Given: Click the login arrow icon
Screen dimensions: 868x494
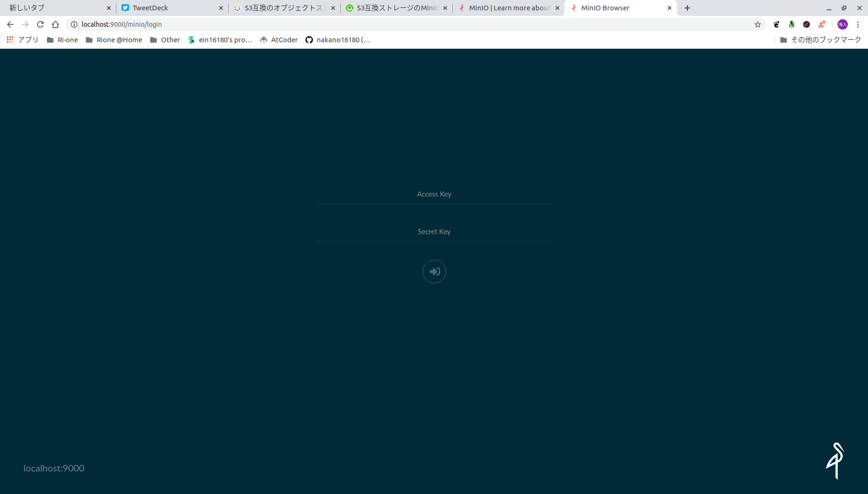Looking at the screenshot, I should pyautogui.click(x=434, y=271).
